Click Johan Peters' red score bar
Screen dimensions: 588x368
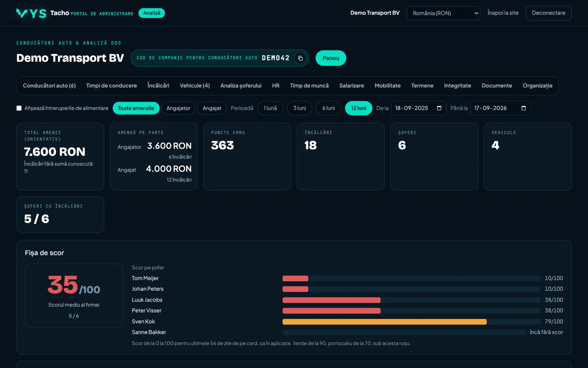click(296, 289)
